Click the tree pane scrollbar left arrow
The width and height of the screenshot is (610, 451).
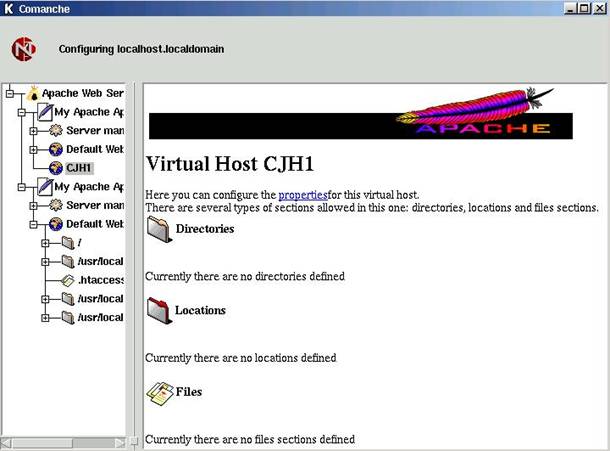point(7,443)
